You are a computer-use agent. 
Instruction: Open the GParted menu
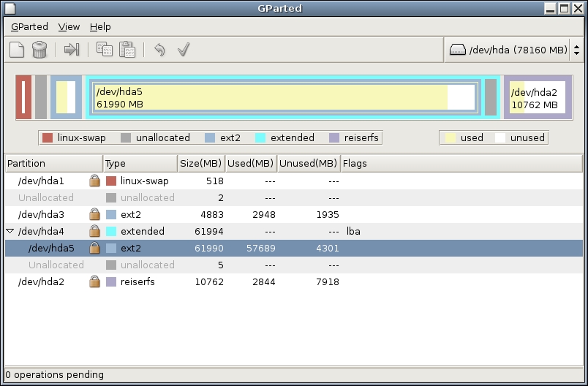[30, 26]
